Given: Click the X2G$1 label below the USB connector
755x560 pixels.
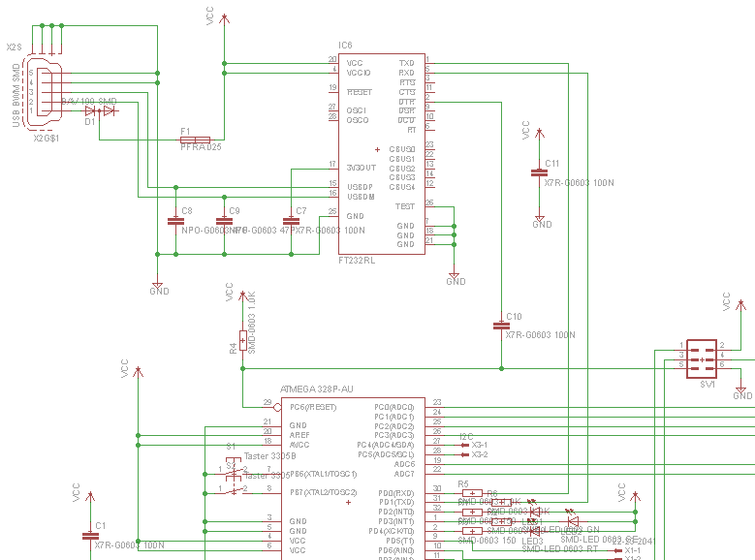Looking at the screenshot, I should coord(47,139).
